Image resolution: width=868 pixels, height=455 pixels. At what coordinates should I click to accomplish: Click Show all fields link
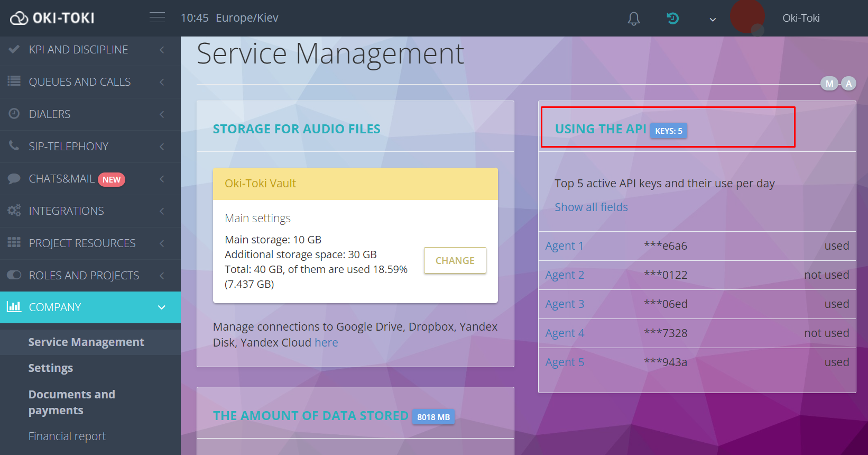pos(591,207)
